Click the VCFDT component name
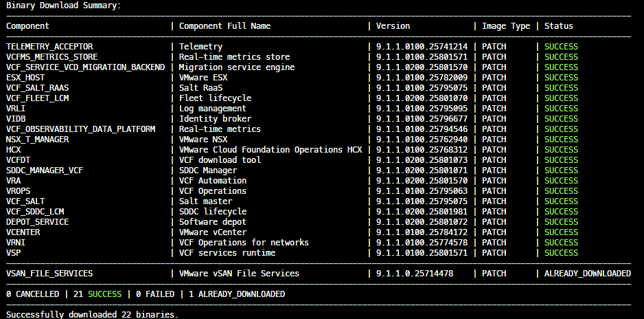 [x=18, y=160]
